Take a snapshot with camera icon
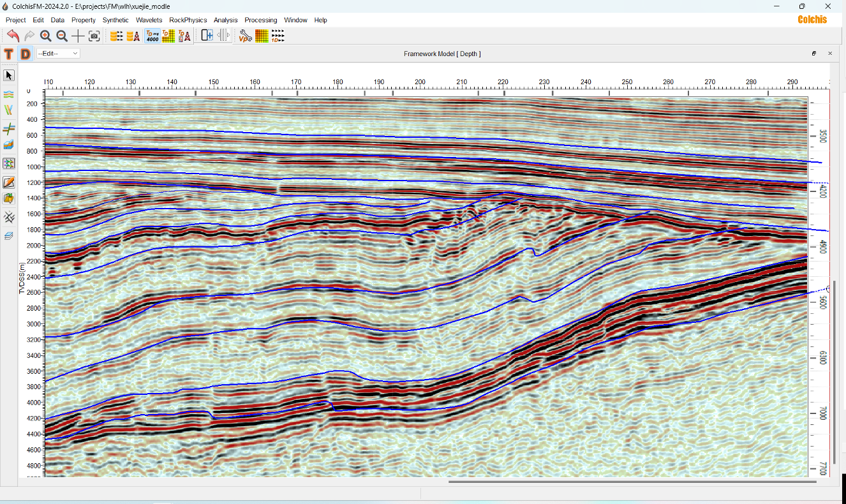This screenshot has width=846, height=504. (x=94, y=36)
